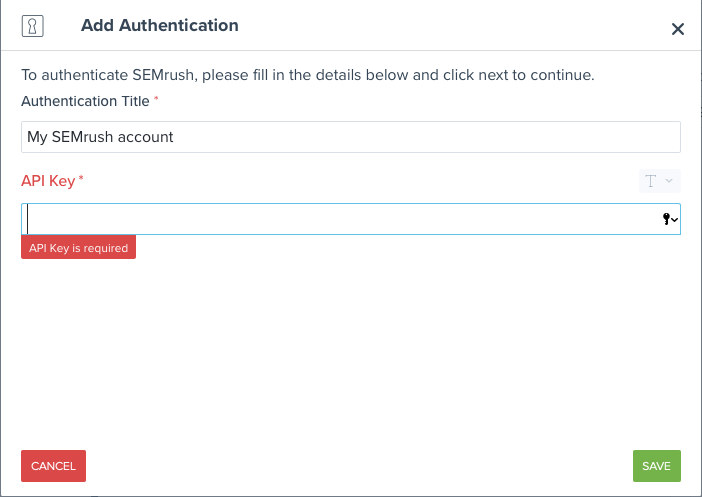Screen dimensions: 702x497
Task: Click empty dialog area below the error message
Action: [350, 350]
